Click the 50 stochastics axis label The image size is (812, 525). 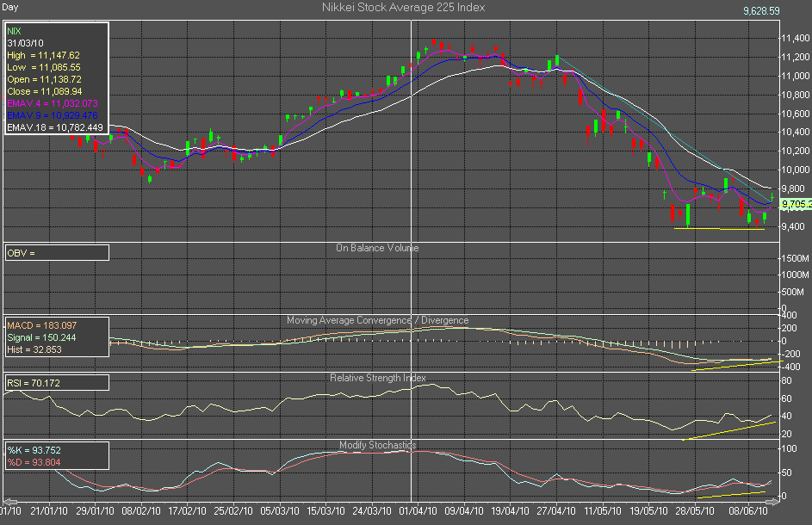click(x=787, y=472)
